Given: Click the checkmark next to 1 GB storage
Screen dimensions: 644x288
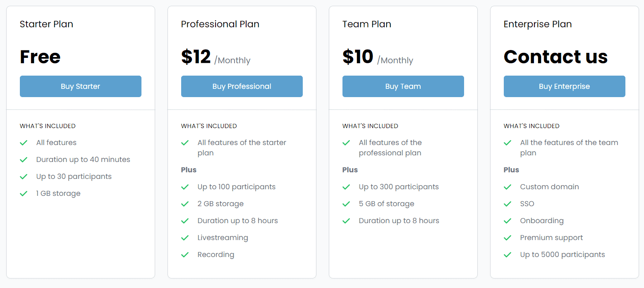Looking at the screenshot, I should 24,193.
